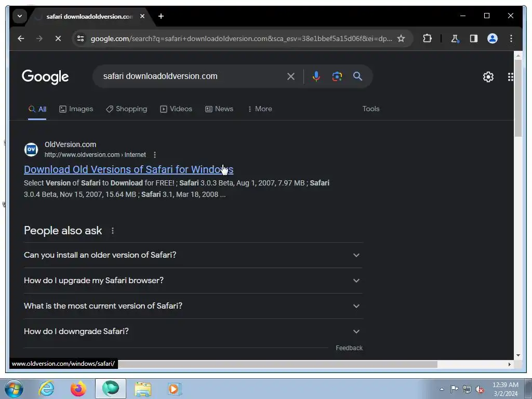Expand 'How do I downgrade Safari?' question
The image size is (532, 399).
pyautogui.click(x=193, y=331)
